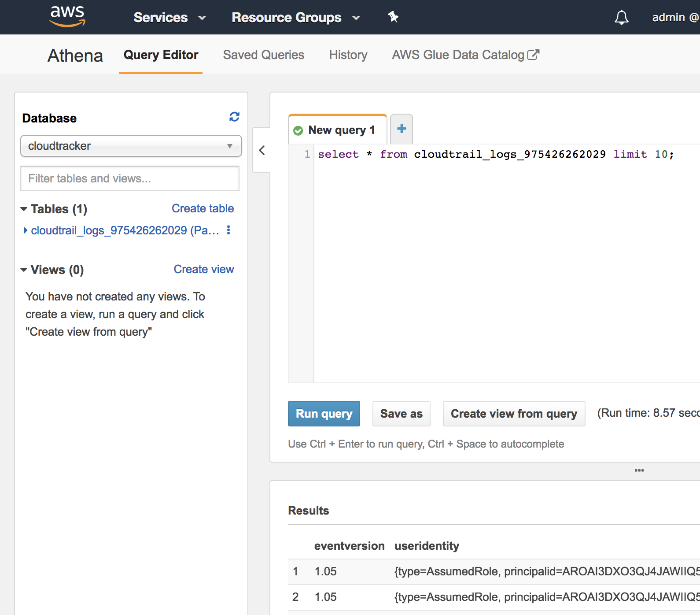Screen dimensions: 700x615
Task: Click the external link icon beside Glue Data Catalog
Action: [533, 55]
